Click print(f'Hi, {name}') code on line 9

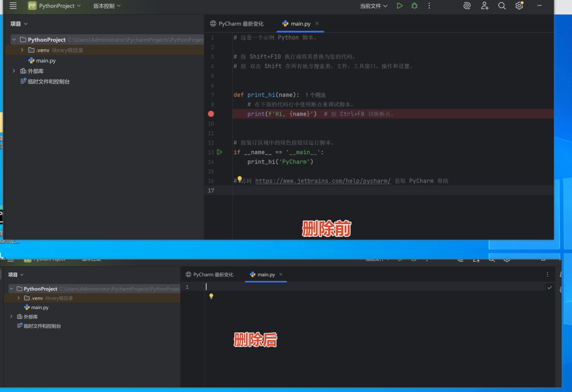pos(282,114)
